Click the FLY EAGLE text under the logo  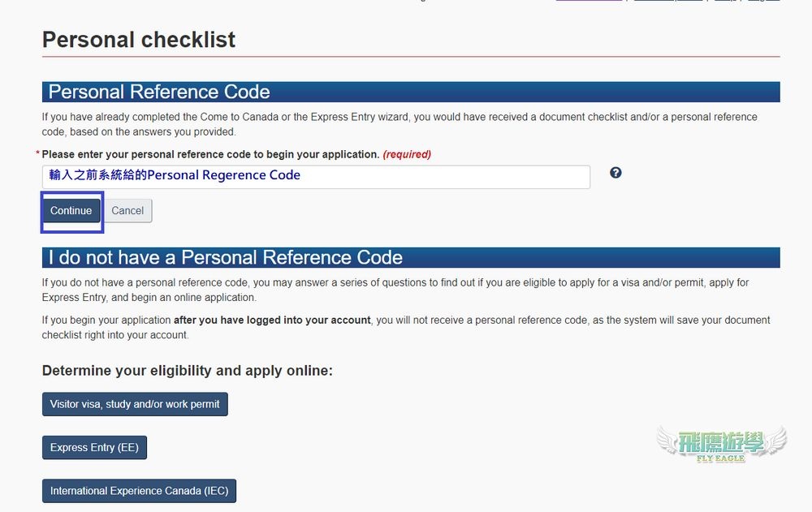point(720,458)
